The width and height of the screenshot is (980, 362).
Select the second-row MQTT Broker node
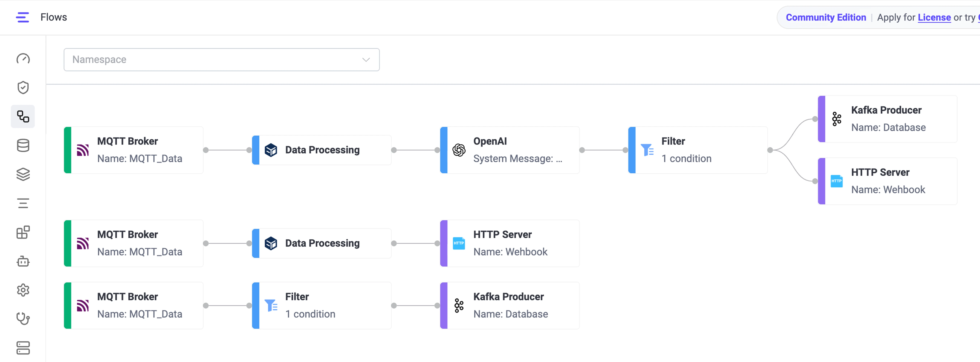click(x=133, y=243)
